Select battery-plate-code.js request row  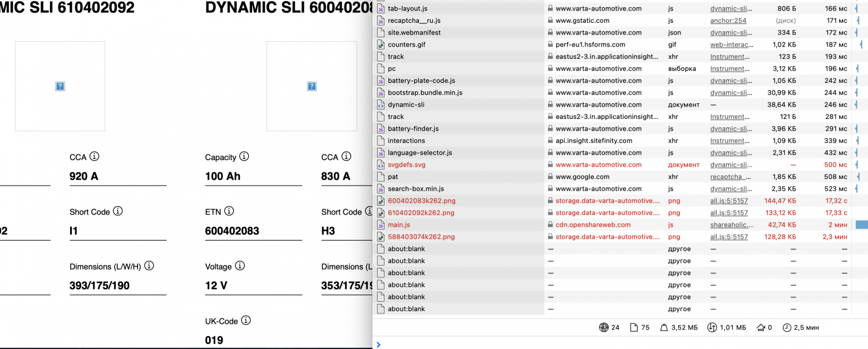tap(620, 81)
